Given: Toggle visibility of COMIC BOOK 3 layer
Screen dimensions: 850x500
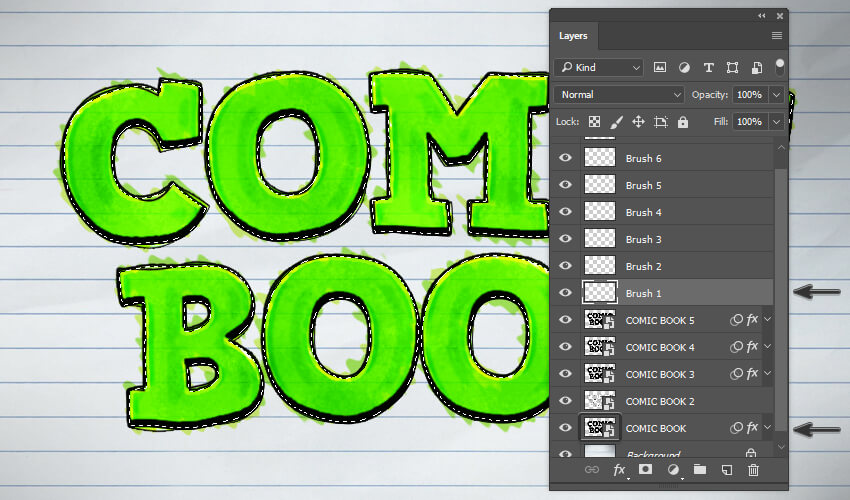Looking at the screenshot, I should 565,374.
